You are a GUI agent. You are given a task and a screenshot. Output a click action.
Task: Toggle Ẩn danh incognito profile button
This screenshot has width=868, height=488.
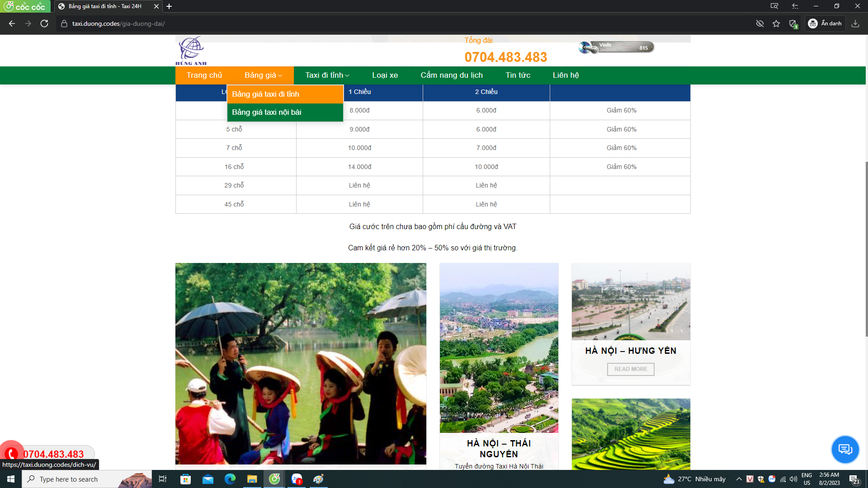tap(826, 23)
